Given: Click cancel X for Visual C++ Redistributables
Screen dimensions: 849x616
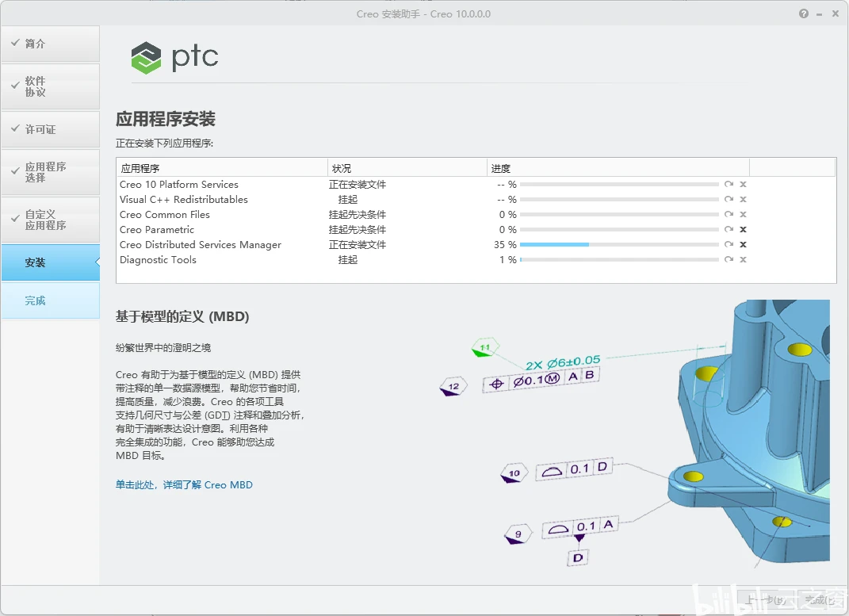Looking at the screenshot, I should tap(743, 200).
